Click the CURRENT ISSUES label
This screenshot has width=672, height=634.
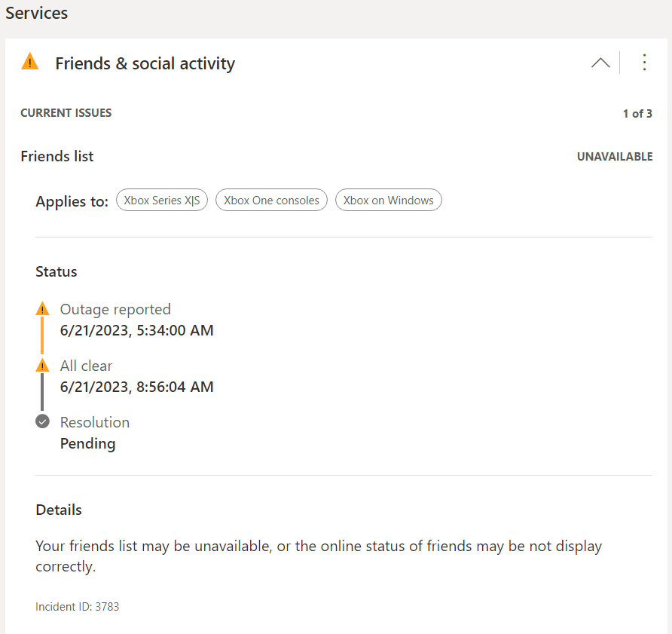pyautogui.click(x=66, y=113)
